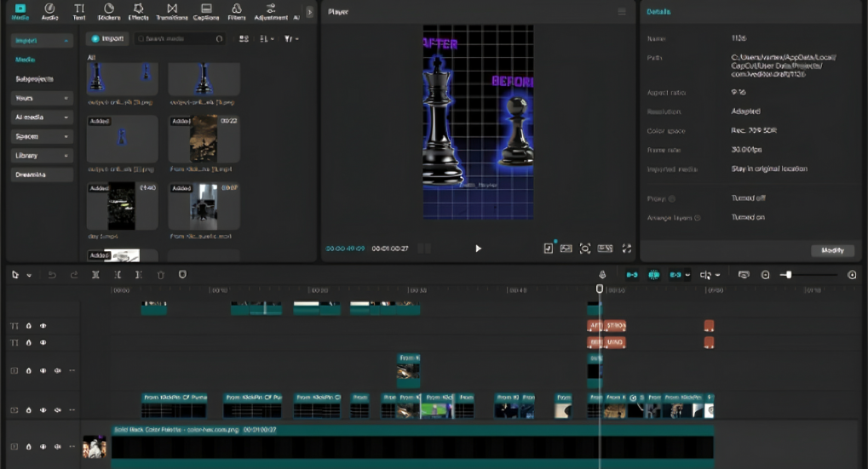Delete the clip portion right of playhead
The width and height of the screenshot is (868, 469).
[139, 275]
